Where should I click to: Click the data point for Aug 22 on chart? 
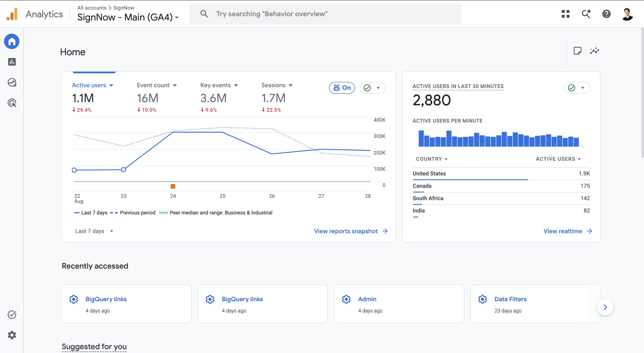(x=74, y=170)
